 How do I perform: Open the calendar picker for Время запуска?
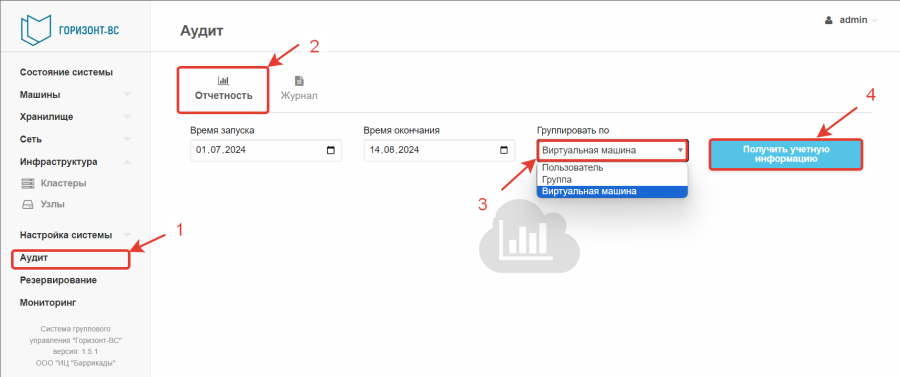tap(331, 150)
